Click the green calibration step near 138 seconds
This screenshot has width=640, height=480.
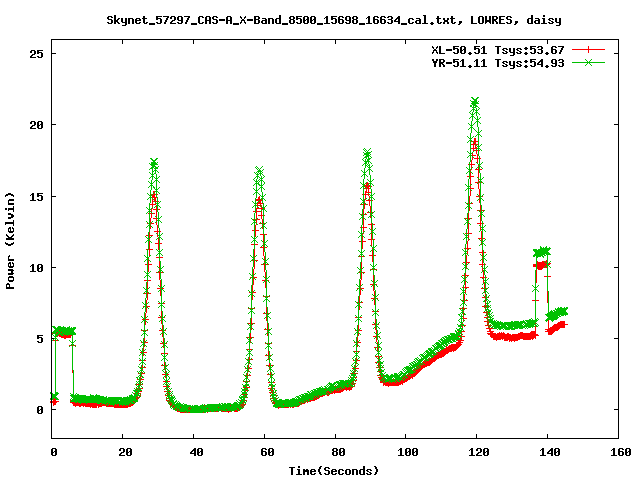(542, 251)
